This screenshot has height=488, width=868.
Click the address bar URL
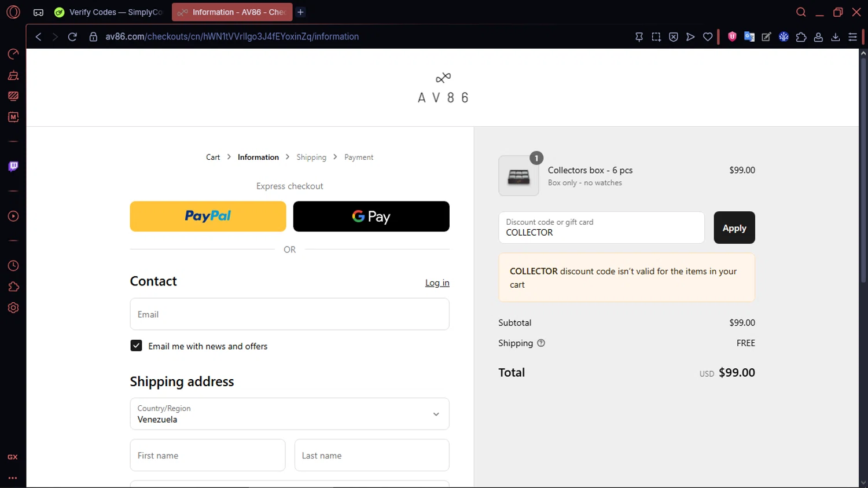pos(232,36)
